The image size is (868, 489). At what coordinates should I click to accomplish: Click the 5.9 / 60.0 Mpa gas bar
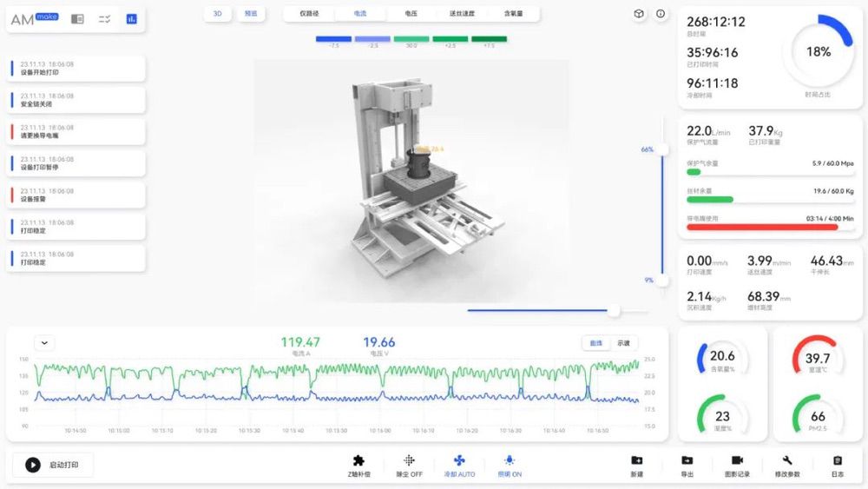[770, 172]
